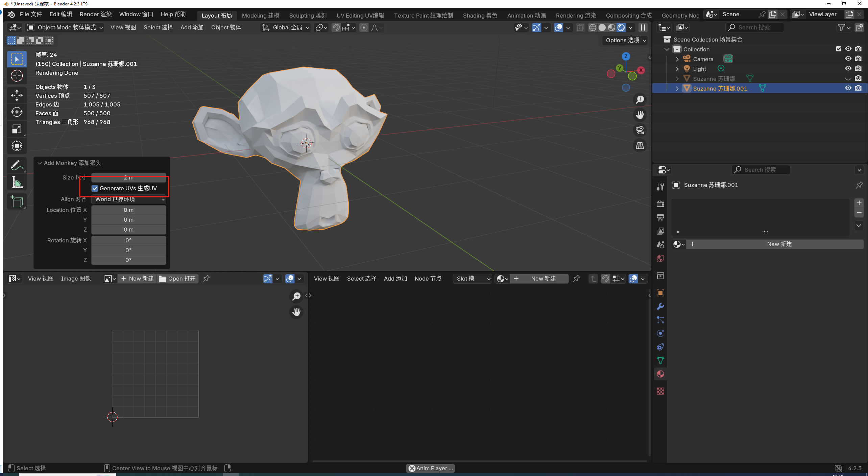Open the Render 渲染 menu
The image size is (868, 476).
[x=96, y=14]
